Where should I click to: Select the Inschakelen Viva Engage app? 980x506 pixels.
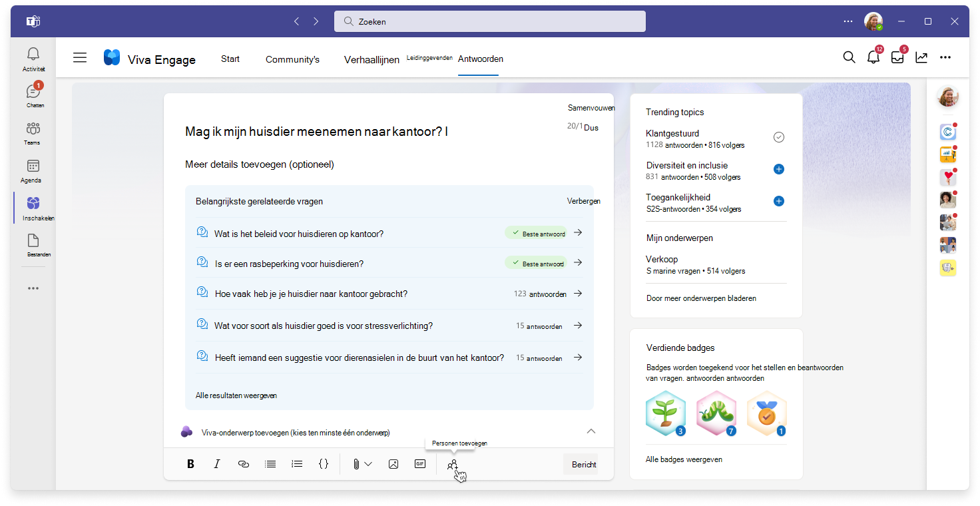[x=33, y=209]
